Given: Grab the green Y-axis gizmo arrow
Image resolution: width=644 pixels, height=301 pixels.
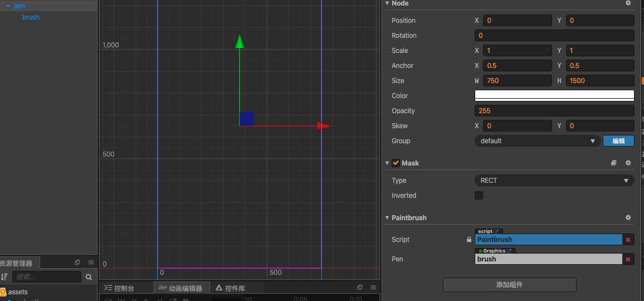Looking at the screenshot, I should coord(240,42).
